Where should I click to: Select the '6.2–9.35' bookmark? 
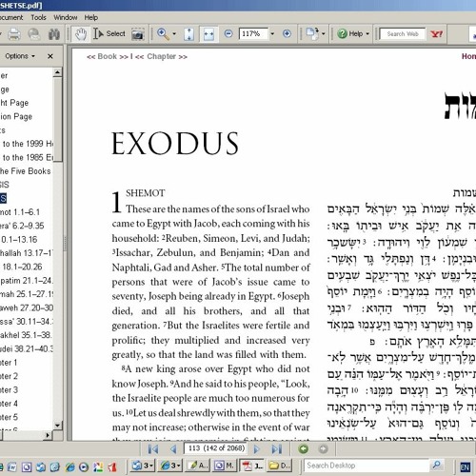(x=22, y=226)
